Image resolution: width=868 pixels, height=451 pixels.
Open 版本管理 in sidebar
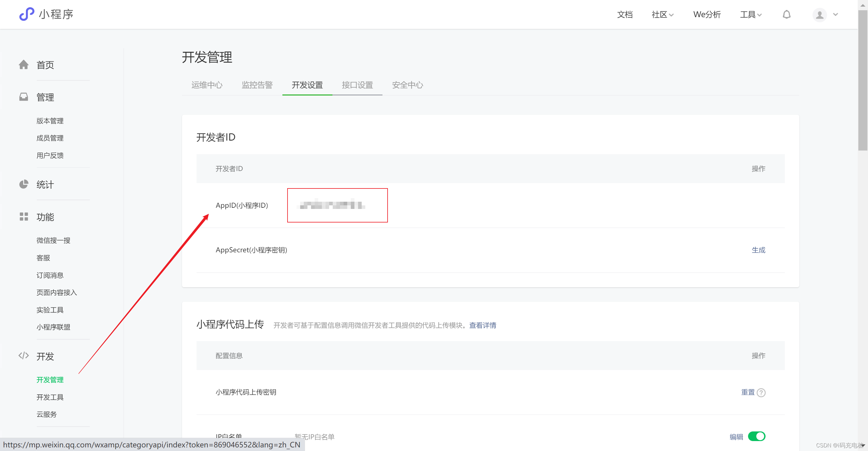pyautogui.click(x=50, y=121)
